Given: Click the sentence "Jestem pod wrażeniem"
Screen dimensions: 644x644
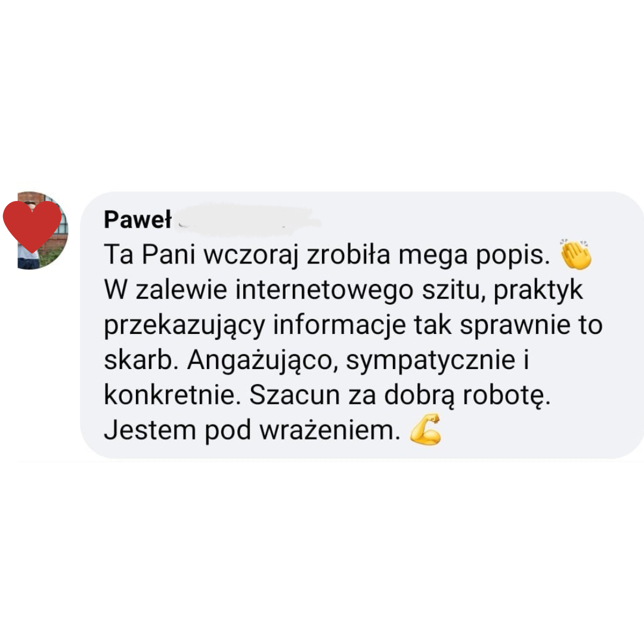Looking at the screenshot, I should pos(252,431).
